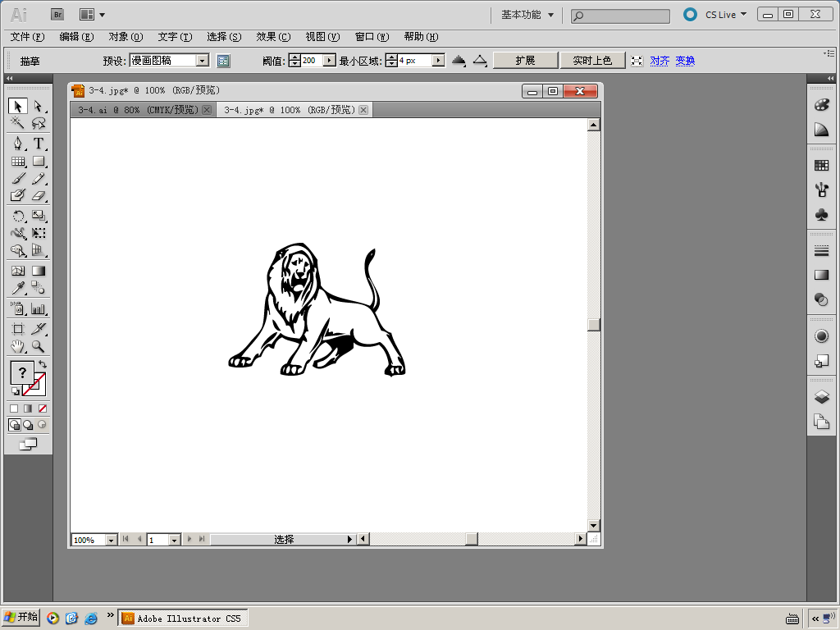840x630 pixels.
Task: Choose the Eyedropper tool
Action: tap(17, 288)
